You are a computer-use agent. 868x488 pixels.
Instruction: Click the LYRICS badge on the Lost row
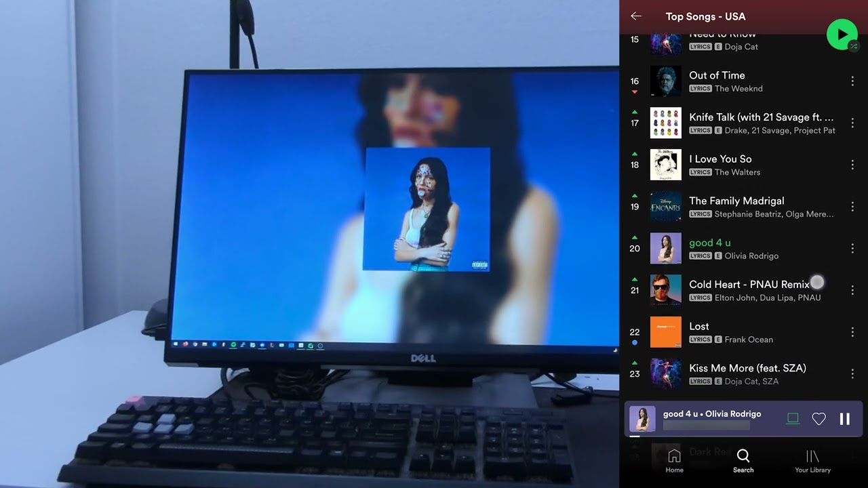click(x=701, y=340)
